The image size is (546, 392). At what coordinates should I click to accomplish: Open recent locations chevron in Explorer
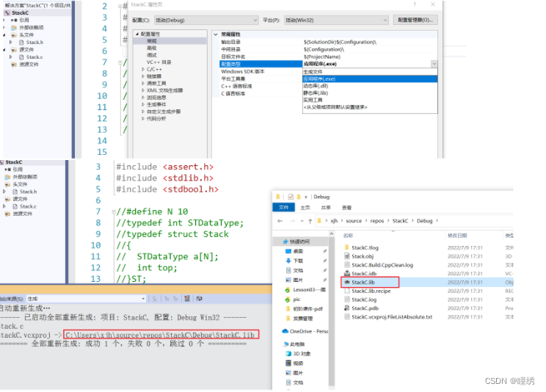(302, 221)
